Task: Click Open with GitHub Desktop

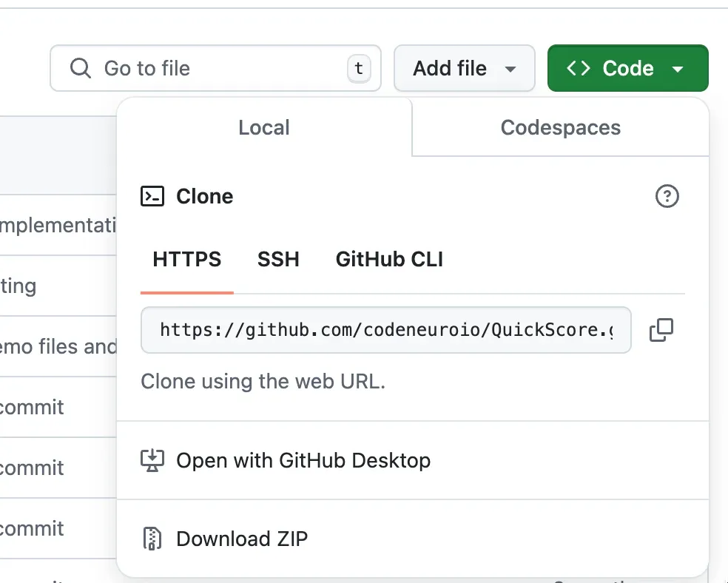Action: (303, 459)
